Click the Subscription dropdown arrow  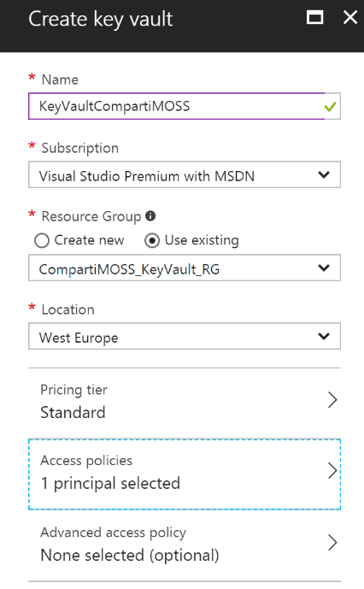pos(324,174)
